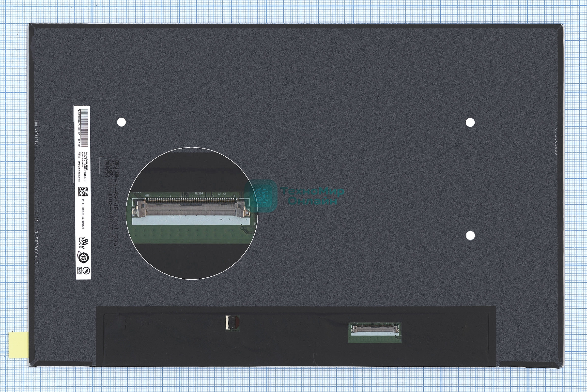The height and width of the screenshot is (392, 587).
Task: Click the lower right white mounting hole
Action: coord(470,235)
